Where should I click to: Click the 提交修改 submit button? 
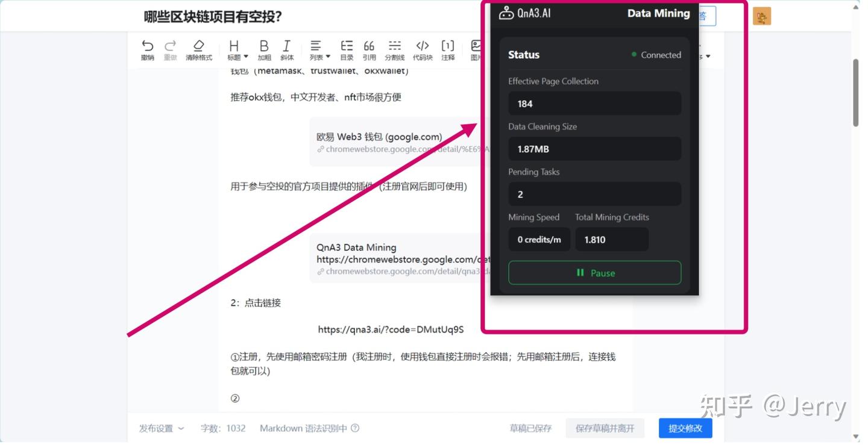click(685, 428)
